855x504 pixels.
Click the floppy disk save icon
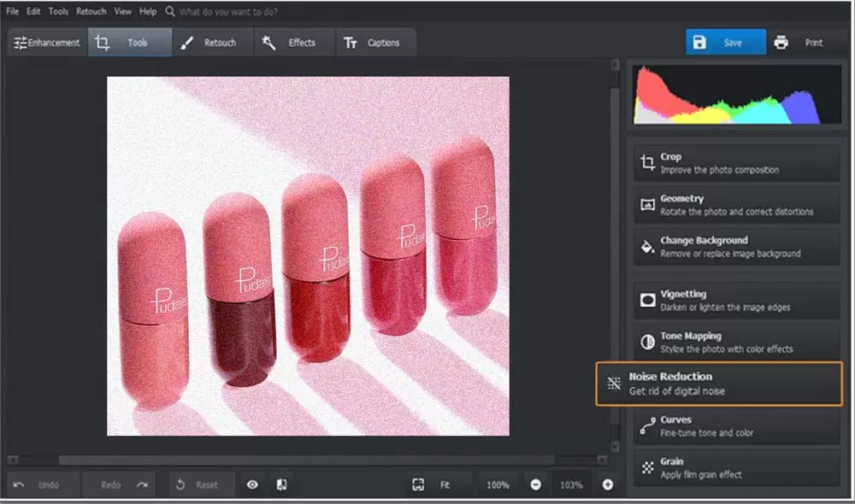coord(699,43)
